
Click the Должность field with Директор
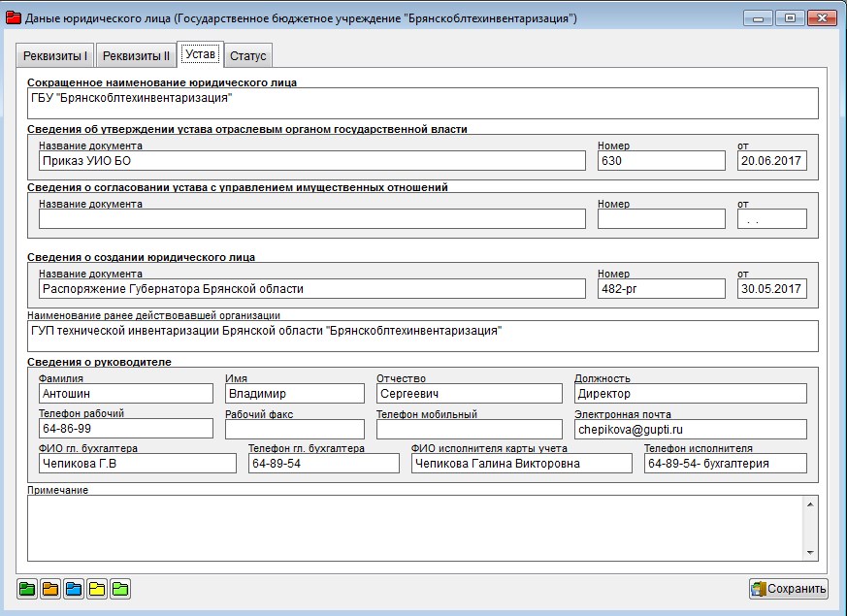coord(691,394)
